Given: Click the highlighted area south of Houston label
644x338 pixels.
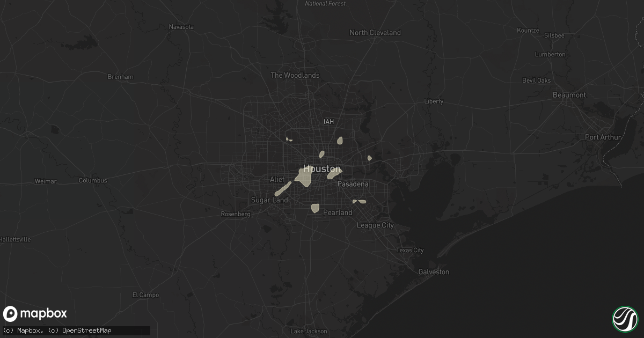Looking at the screenshot, I should coord(303,177).
